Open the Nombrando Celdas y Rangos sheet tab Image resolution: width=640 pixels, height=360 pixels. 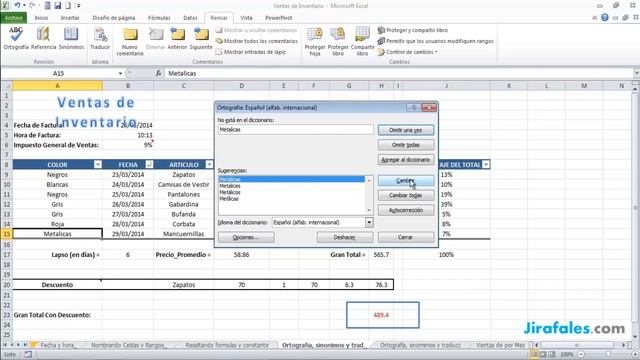(x=128, y=345)
